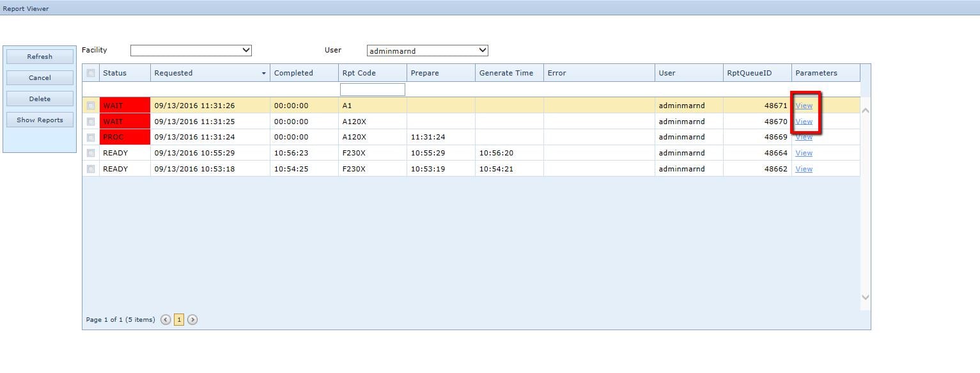Click the A120X code on row 48670
The height and width of the screenshot is (373, 980).
(354, 122)
